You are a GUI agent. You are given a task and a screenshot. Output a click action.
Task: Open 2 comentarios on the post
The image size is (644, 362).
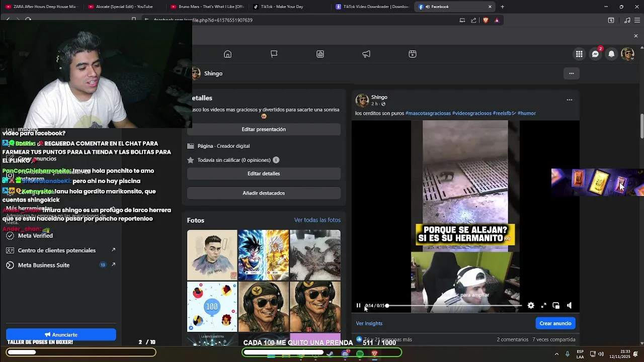[x=513, y=339]
